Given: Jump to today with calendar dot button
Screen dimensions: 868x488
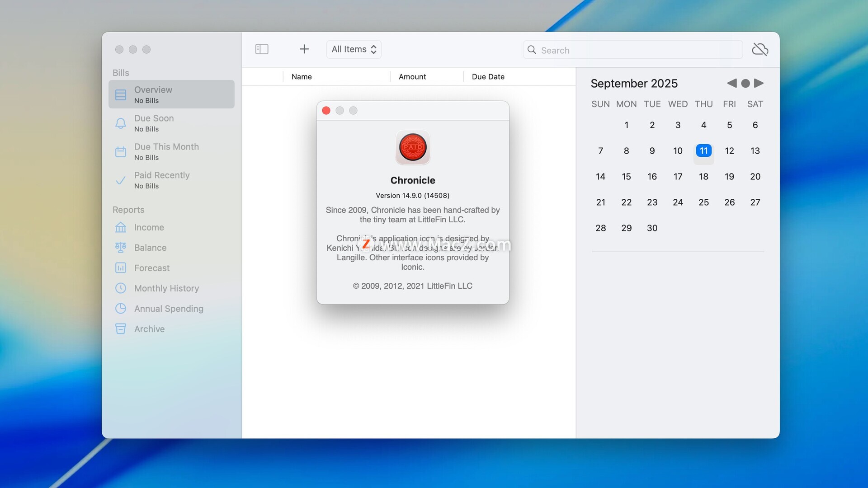Looking at the screenshot, I should 745,83.
